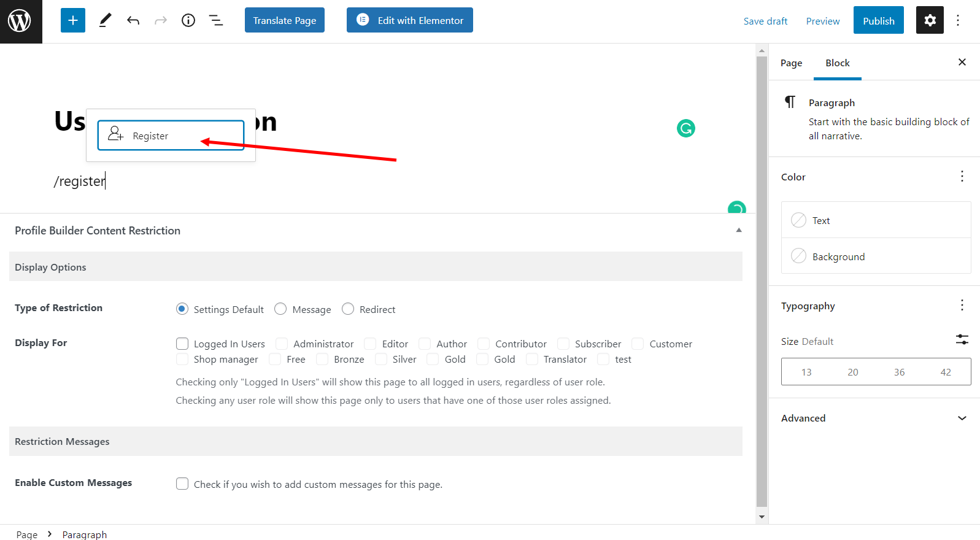This screenshot has width=980, height=540.
Task: Open the Text color picker
Action: [876, 220]
